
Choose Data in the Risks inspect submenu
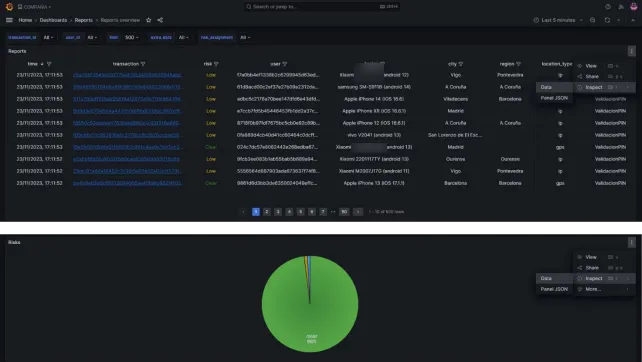[554, 278]
